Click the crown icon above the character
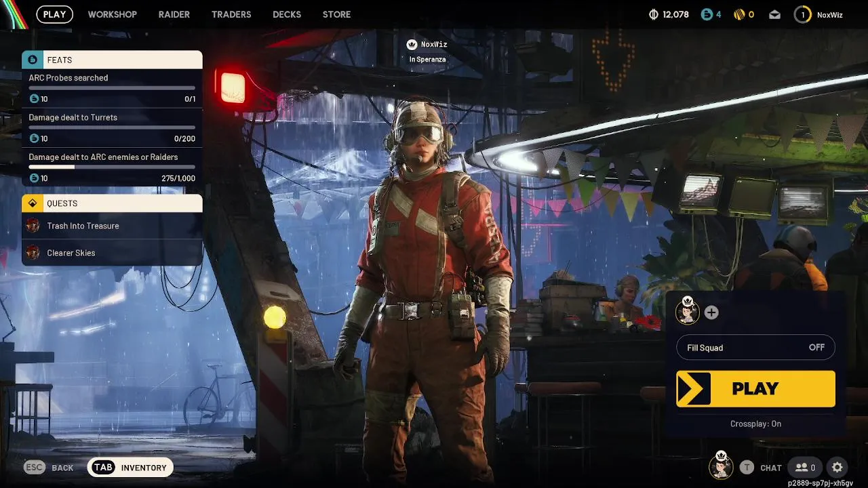The height and width of the screenshot is (488, 868). point(411,45)
